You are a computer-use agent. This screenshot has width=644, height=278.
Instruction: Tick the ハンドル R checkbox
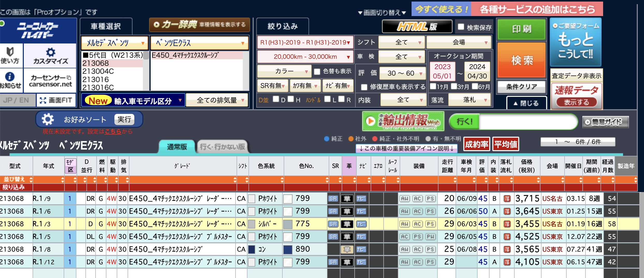[x=341, y=99]
